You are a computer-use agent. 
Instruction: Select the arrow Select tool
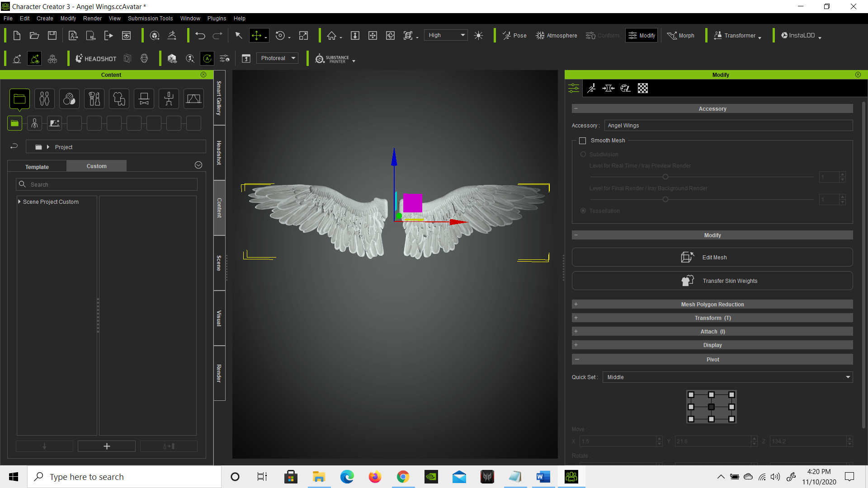point(239,36)
